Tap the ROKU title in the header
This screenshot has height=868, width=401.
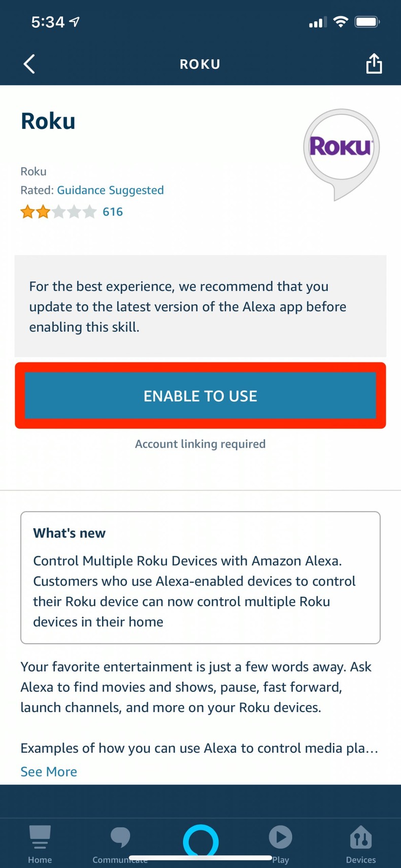coord(200,63)
